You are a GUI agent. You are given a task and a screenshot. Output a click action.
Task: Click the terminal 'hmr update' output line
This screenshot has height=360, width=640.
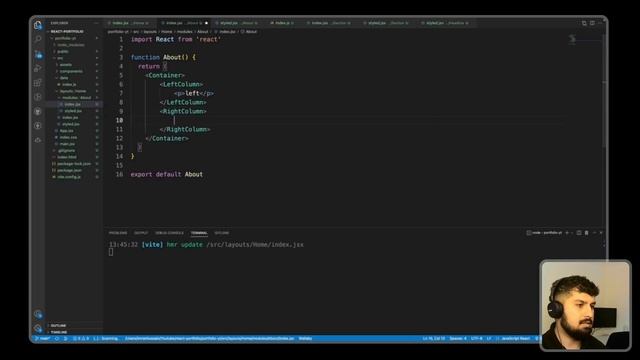pyautogui.click(x=206, y=244)
